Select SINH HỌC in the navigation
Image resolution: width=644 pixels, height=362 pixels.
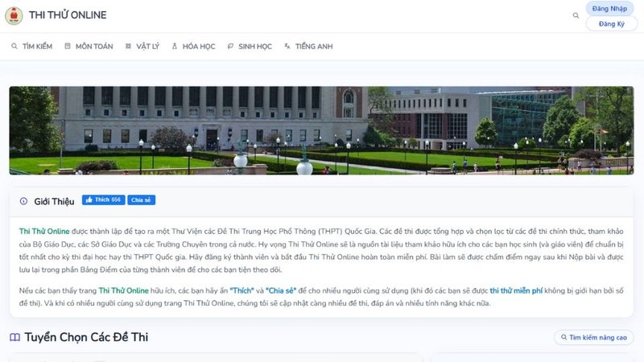pyautogui.click(x=255, y=47)
